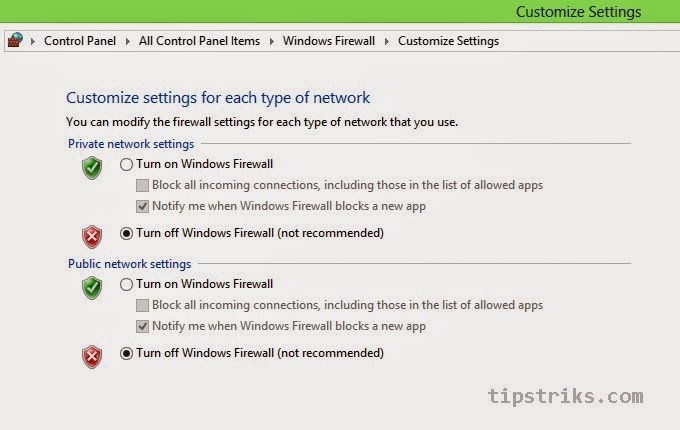Toggle public Notify me when Firewall blocks checkbox
This screenshot has height=430, width=680.
click(142, 326)
